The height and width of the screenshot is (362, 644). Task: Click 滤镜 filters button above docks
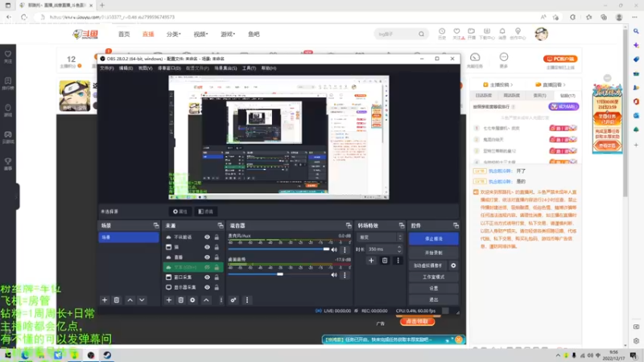pyautogui.click(x=206, y=212)
